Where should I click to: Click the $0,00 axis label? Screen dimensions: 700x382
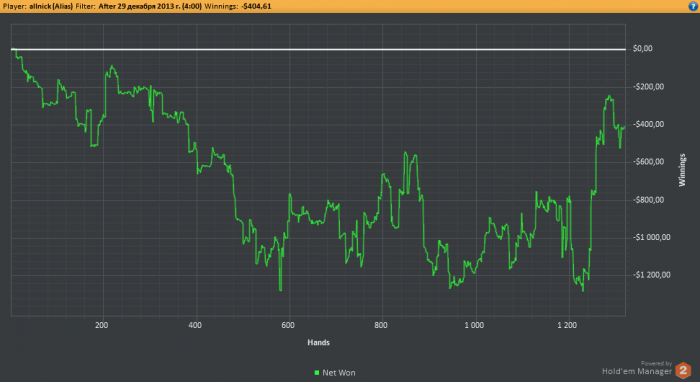coord(642,49)
